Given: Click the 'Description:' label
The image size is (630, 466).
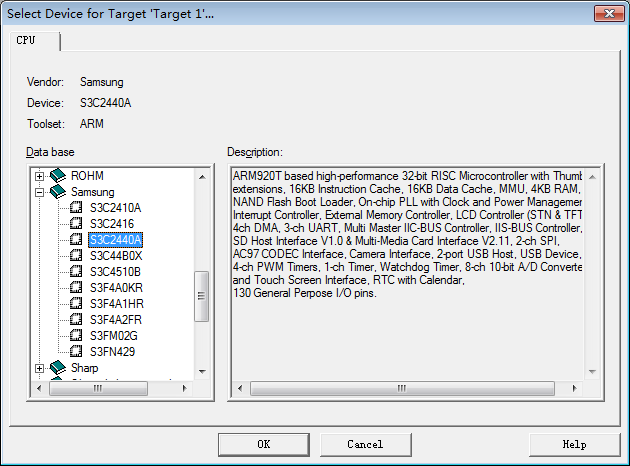Looking at the screenshot, I should (x=255, y=152).
